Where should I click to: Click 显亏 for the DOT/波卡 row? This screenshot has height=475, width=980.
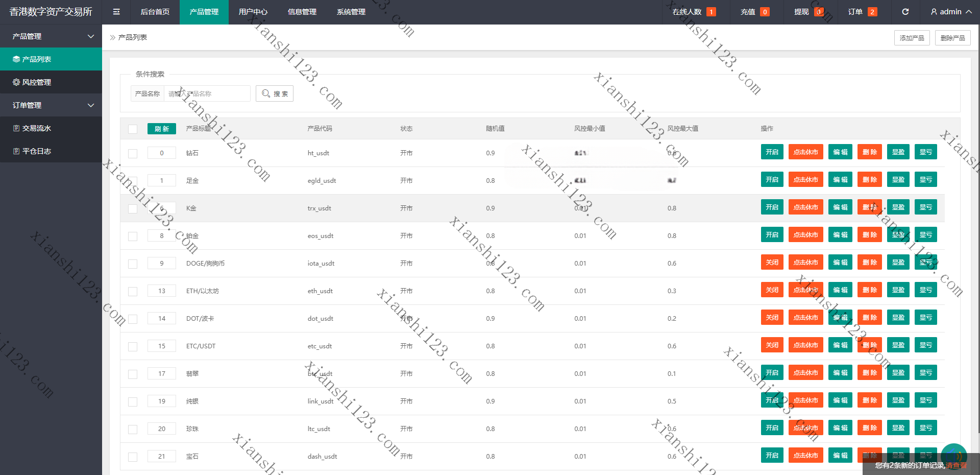point(926,318)
